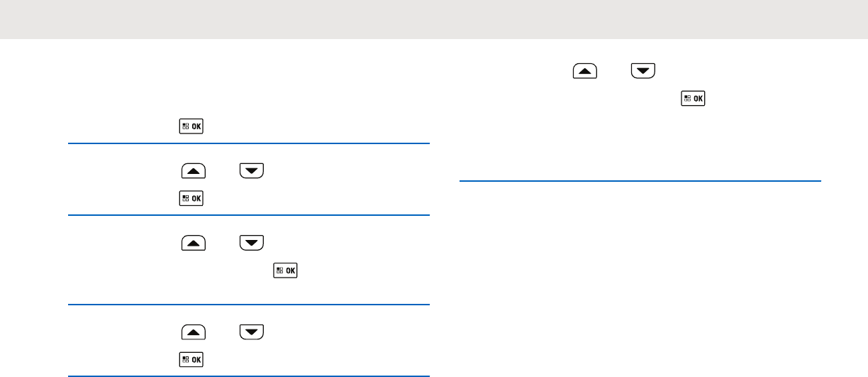Click the second blue divider in the left column
The image size is (868, 377).
(248, 216)
